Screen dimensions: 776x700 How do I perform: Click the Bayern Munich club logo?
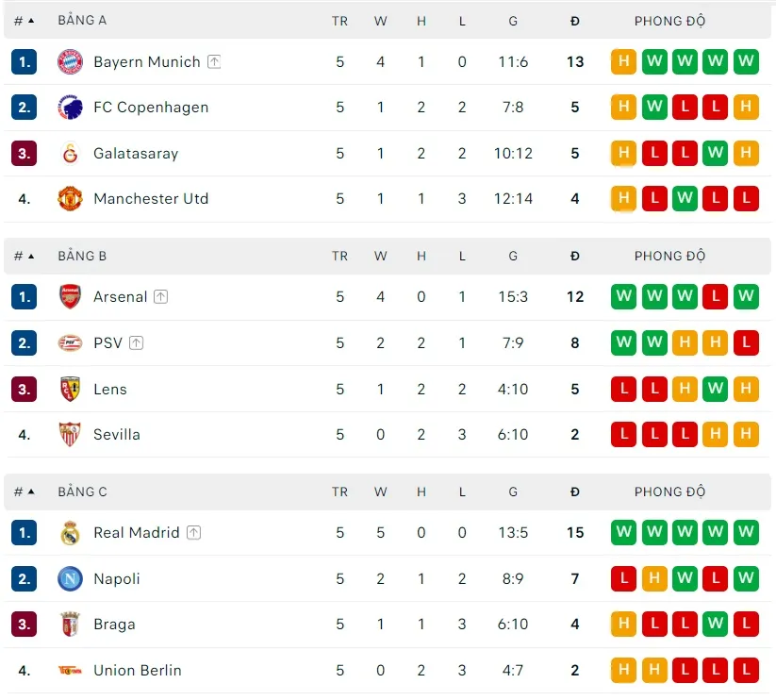coord(71,62)
